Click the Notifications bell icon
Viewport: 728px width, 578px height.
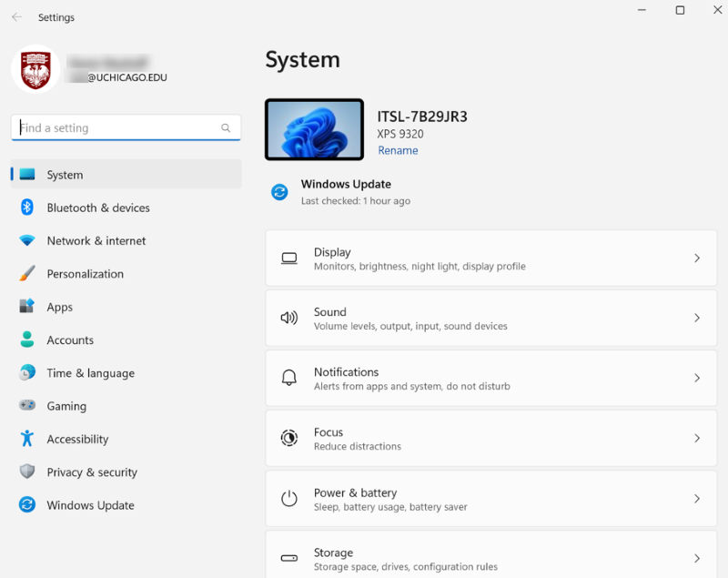coord(288,377)
